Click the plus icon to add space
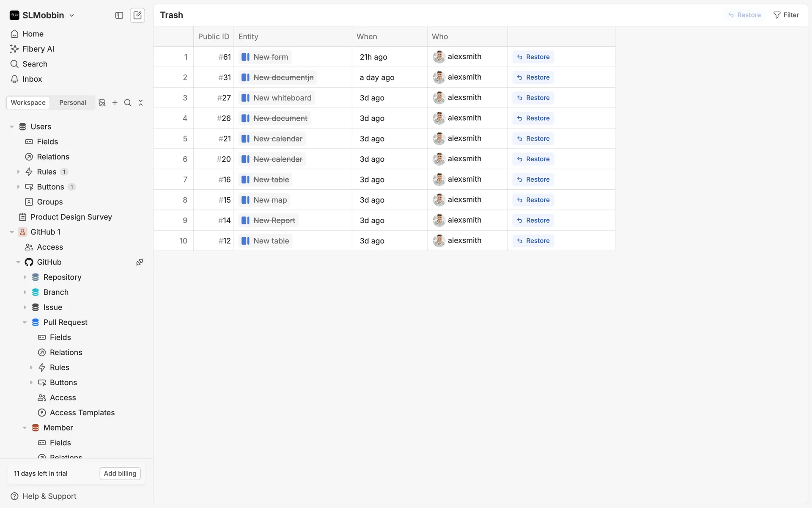812x508 pixels. [115, 103]
